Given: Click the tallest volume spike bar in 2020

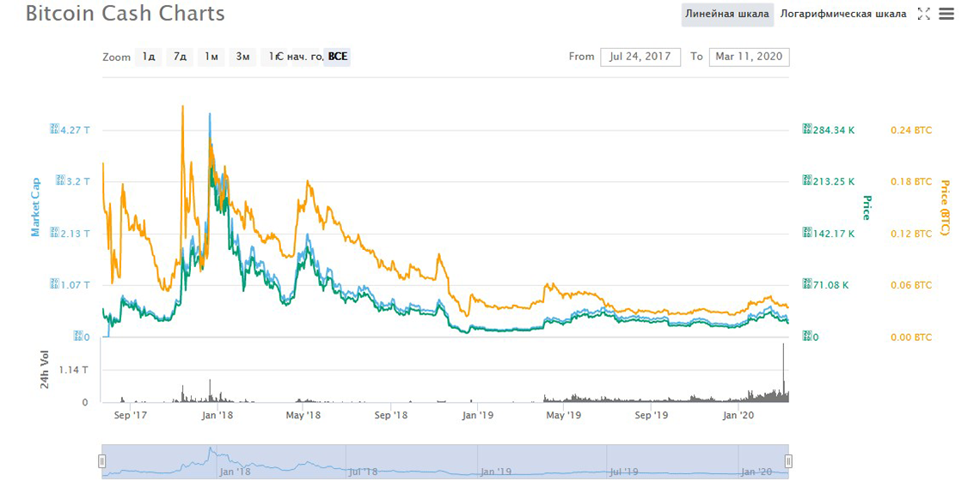Looking at the screenshot, I should (783, 369).
